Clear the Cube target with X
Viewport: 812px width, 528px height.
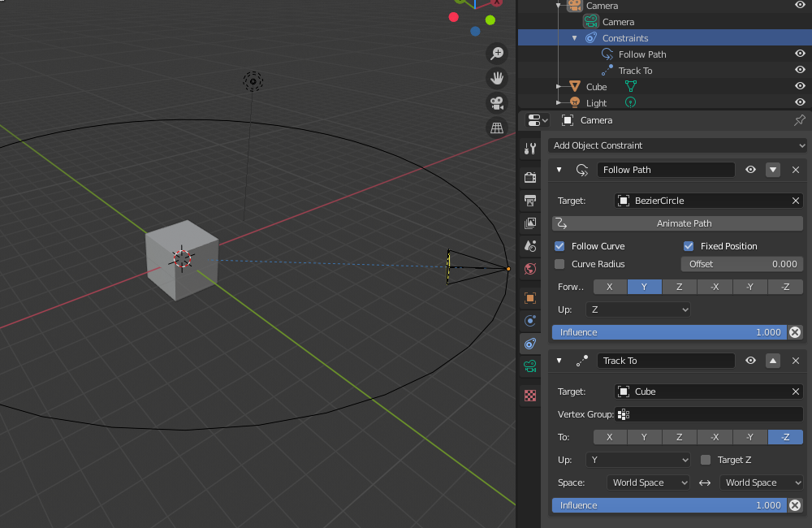coord(796,392)
